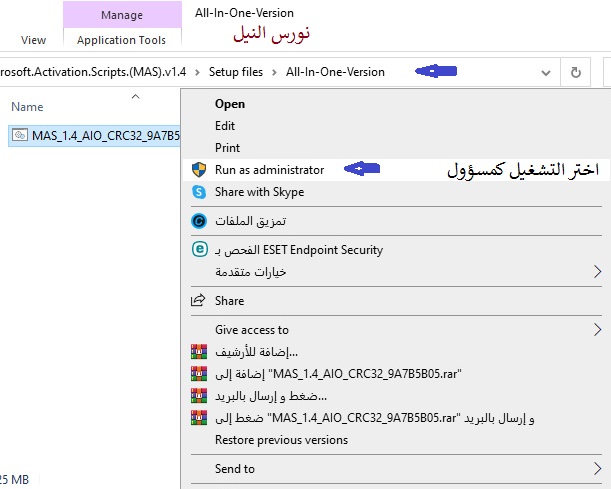Navigate to Setup files breadcrumb
Image resolution: width=611 pixels, height=489 pixels.
pyautogui.click(x=238, y=72)
